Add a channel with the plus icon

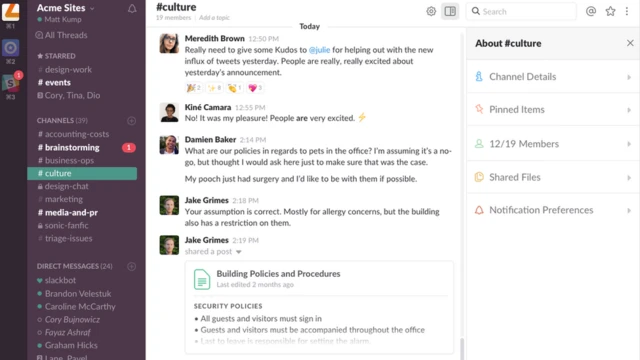pyautogui.click(x=131, y=120)
